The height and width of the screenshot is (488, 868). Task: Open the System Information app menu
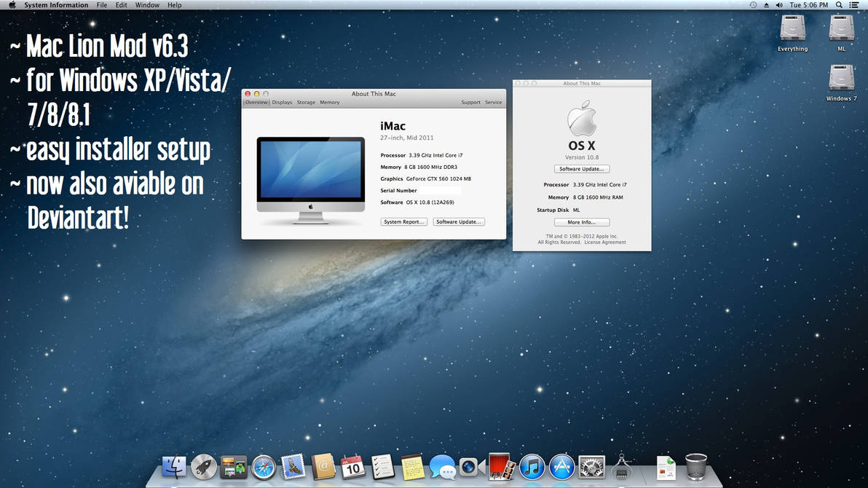56,5
